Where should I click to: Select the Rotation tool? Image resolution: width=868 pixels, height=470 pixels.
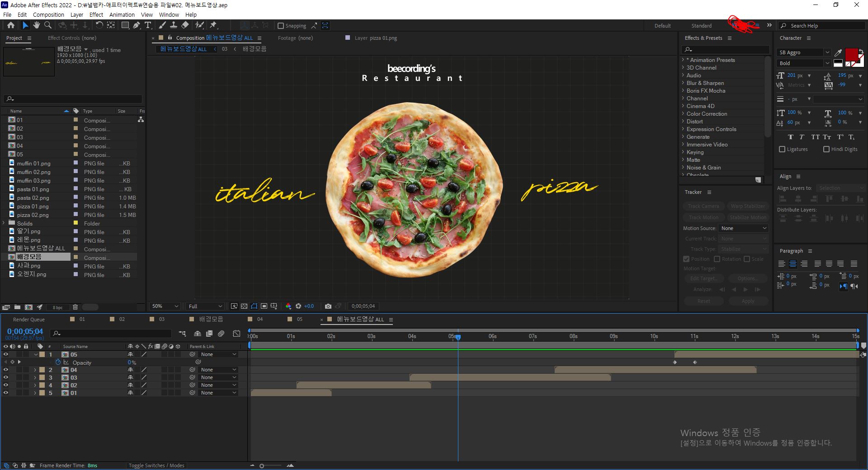[99, 25]
